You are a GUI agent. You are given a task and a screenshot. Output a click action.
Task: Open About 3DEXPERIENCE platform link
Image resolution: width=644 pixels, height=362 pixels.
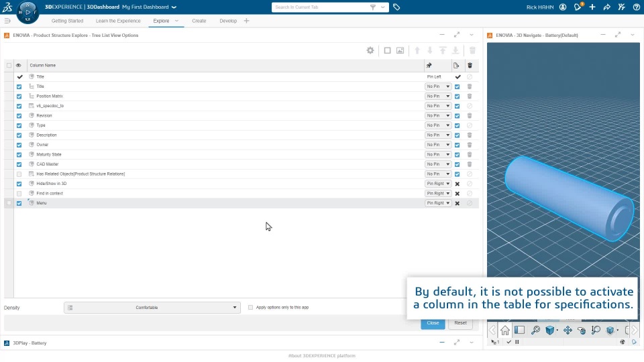pos(321,356)
